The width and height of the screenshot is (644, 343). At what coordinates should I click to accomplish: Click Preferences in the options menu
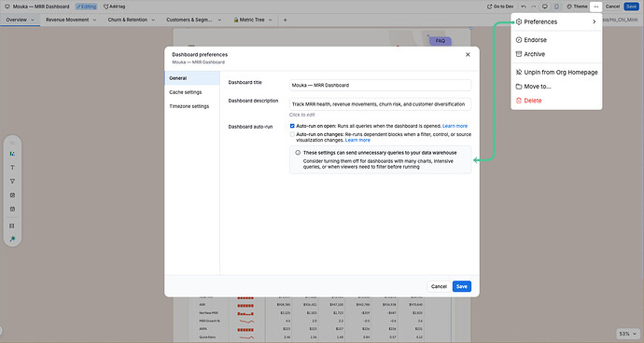click(x=556, y=21)
